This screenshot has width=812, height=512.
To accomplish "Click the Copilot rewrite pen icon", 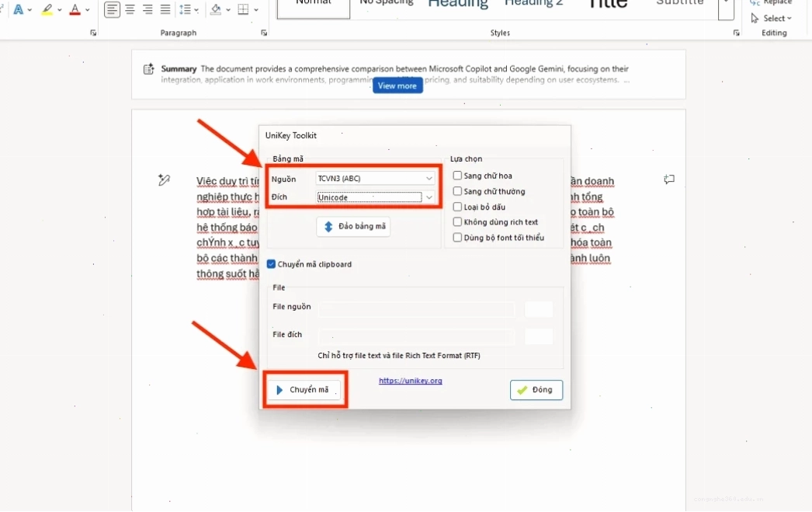I will click(164, 179).
